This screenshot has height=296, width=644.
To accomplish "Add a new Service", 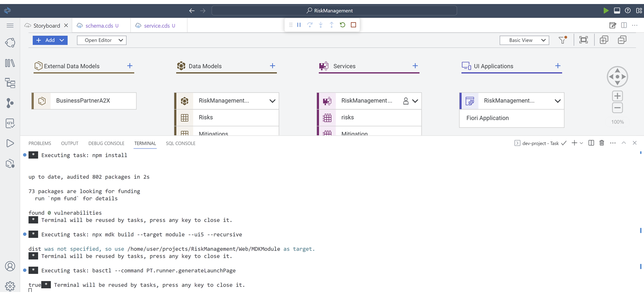I will [x=415, y=66].
